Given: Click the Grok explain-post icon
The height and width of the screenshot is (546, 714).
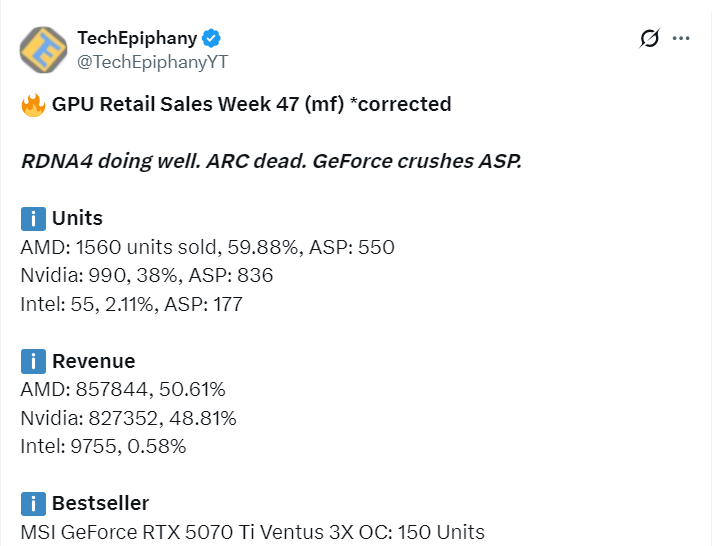Looking at the screenshot, I should point(649,39).
